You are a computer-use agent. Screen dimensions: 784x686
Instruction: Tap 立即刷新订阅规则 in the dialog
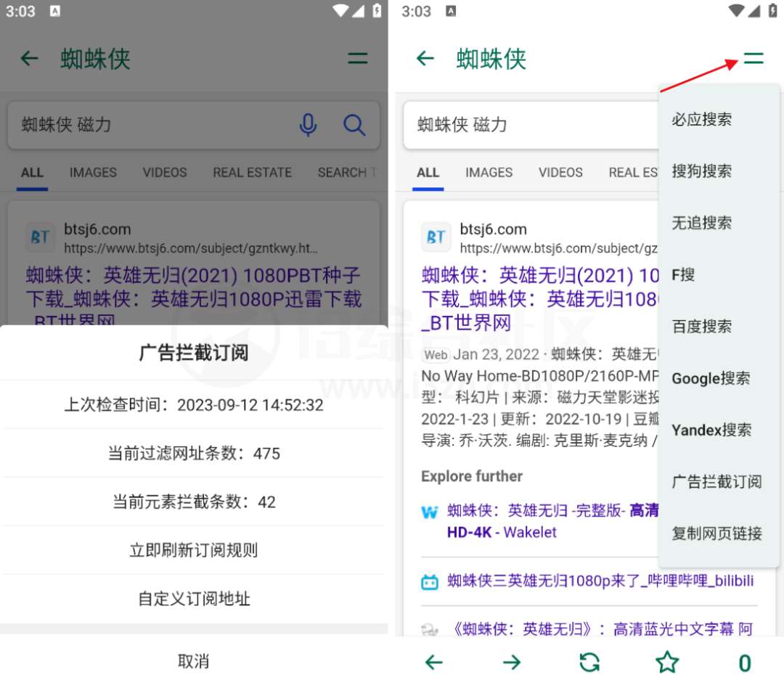pos(194,550)
